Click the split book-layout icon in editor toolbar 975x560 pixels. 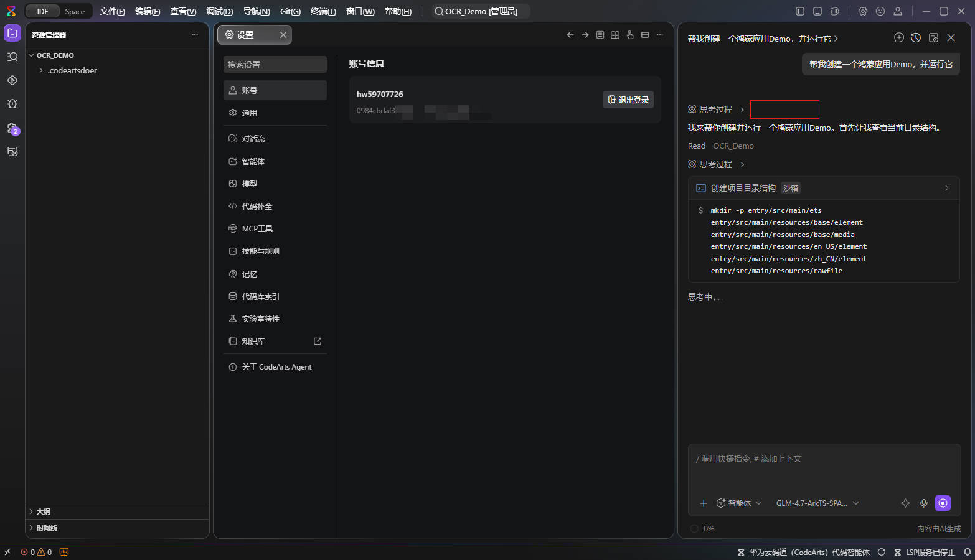click(615, 35)
